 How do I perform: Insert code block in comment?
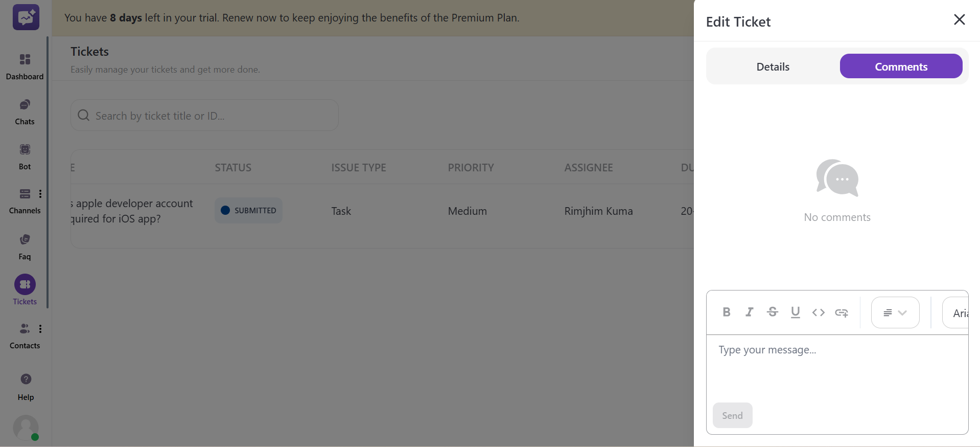pos(818,312)
